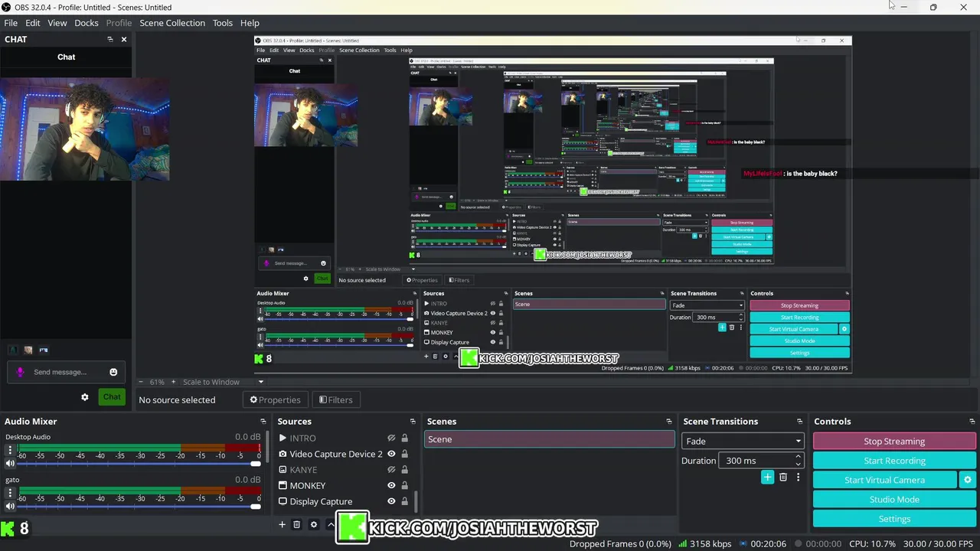Open chat settings gear icon

[x=85, y=396]
